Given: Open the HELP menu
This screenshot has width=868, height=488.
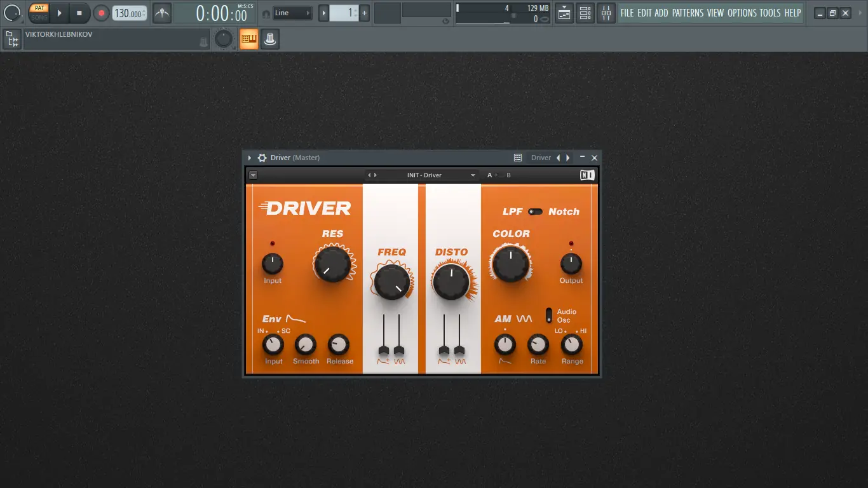Looking at the screenshot, I should click(x=792, y=13).
